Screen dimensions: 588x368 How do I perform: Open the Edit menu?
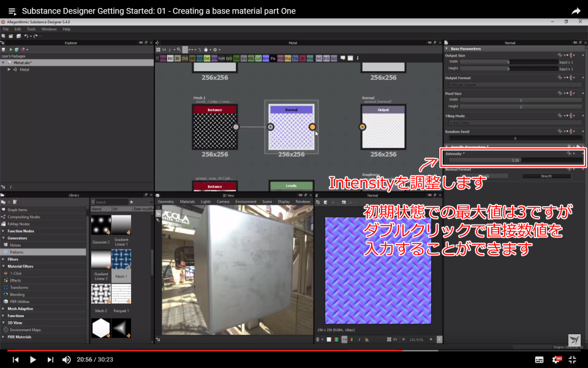(x=18, y=29)
